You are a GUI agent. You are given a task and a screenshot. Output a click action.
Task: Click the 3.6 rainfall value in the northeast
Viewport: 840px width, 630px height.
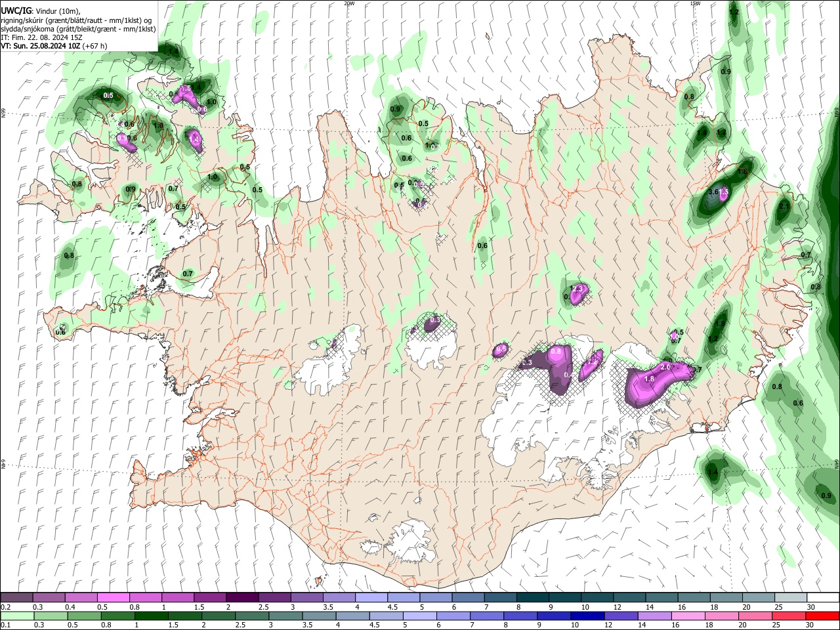[715, 192]
